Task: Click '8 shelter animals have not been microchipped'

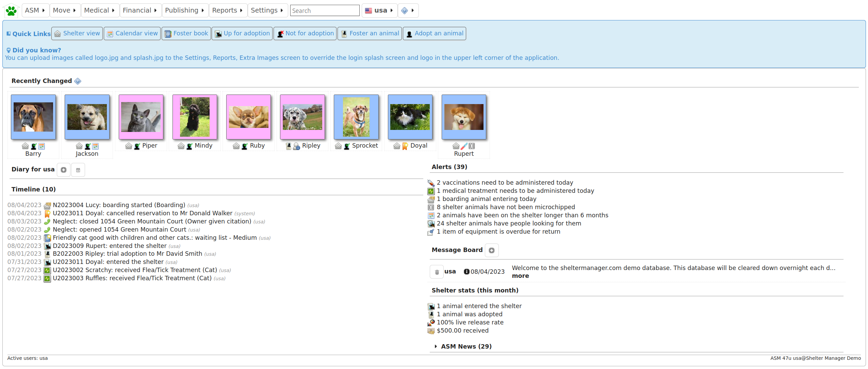Action: pos(506,207)
